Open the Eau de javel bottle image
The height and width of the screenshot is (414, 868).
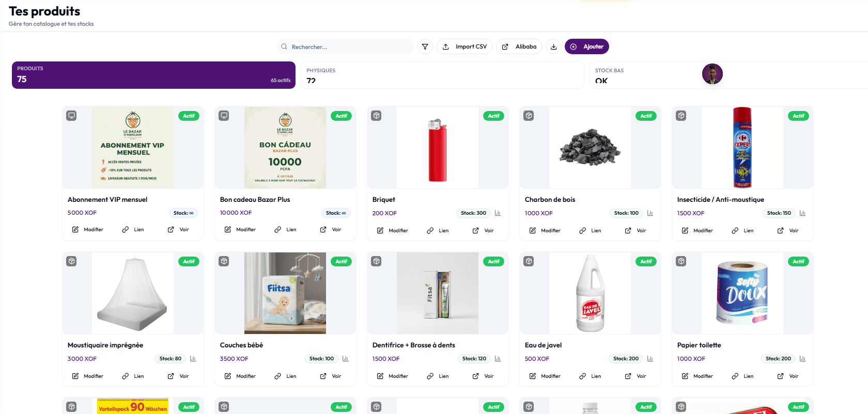click(x=590, y=293)
